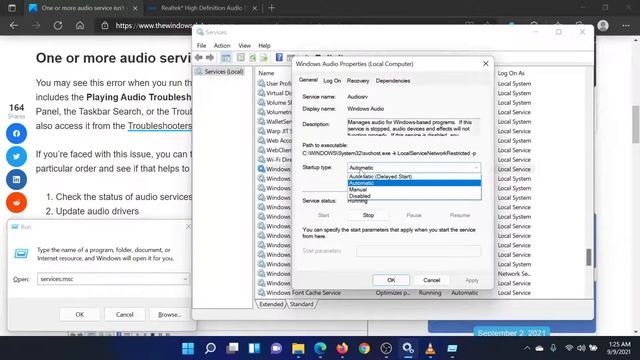Click the green Refresh icon in Services toolbar
Image resolution: width=640 pixels, height=360 pixels.
(253, 58)
